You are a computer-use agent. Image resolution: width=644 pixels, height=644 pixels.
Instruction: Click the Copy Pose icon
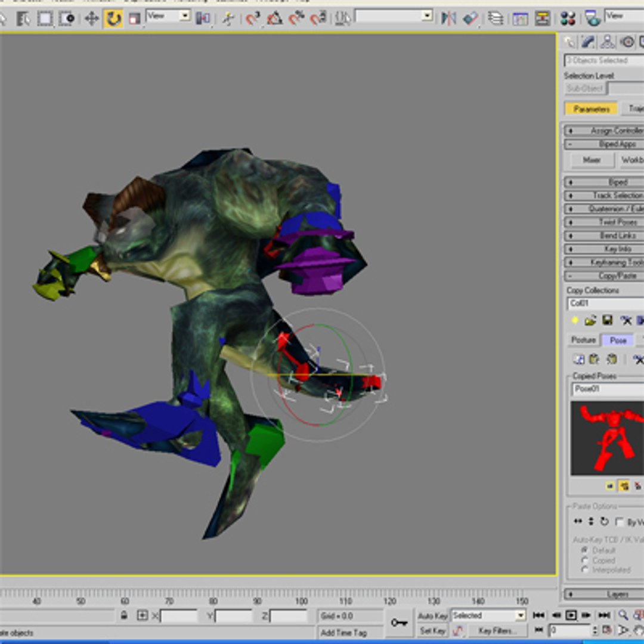click(x=578, y=360)
